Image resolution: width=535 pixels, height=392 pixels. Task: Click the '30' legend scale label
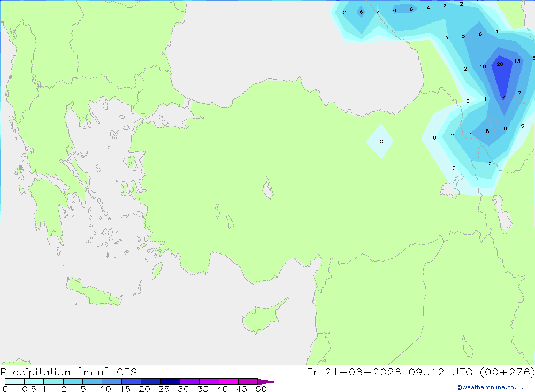coord(183,389)
